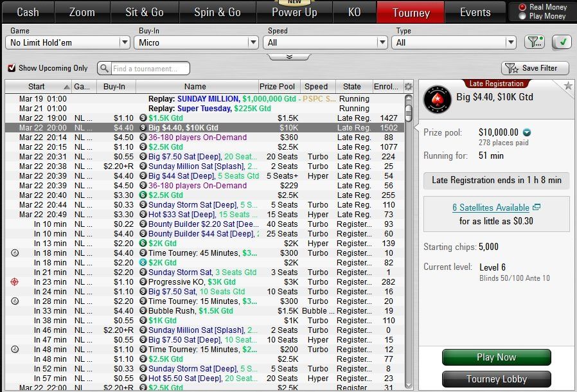Select Replay: SUNDAY MILLION tournament row
Screen dimensions: 577x392
tap(204, 99)
